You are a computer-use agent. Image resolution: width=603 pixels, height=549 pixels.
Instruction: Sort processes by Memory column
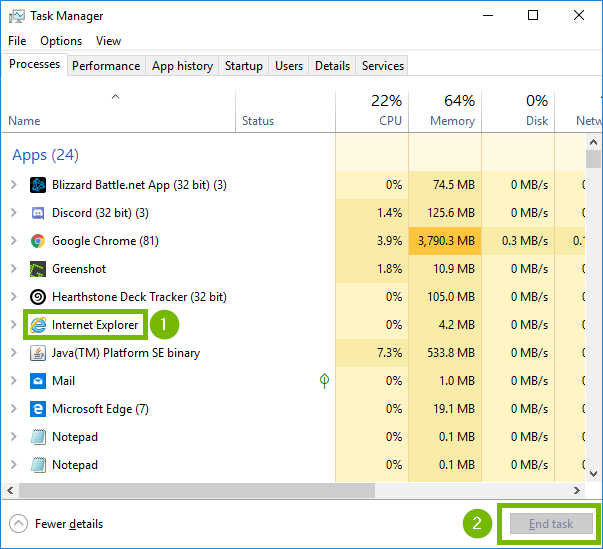(445, 112)
